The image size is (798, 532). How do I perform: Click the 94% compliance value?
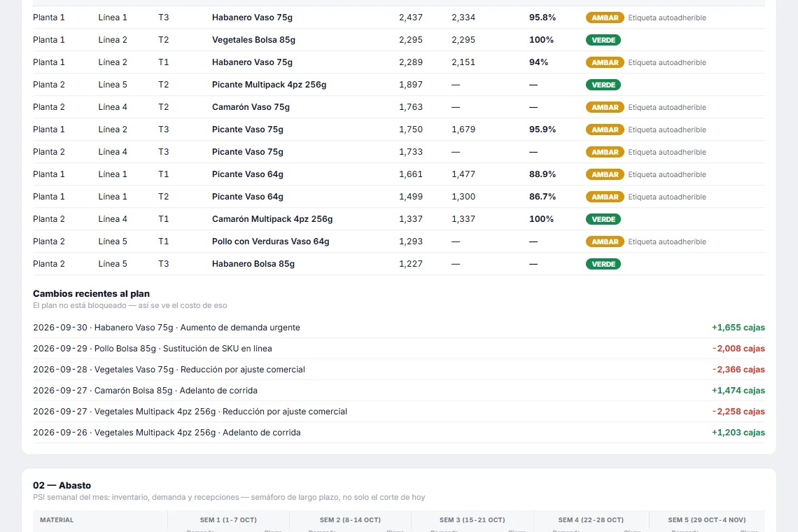point(538,62)
